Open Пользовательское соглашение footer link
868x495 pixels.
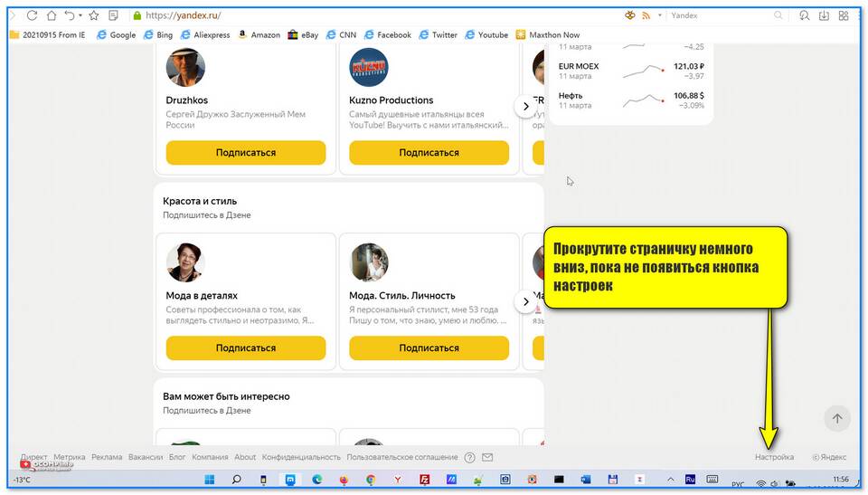coord(402,457)
